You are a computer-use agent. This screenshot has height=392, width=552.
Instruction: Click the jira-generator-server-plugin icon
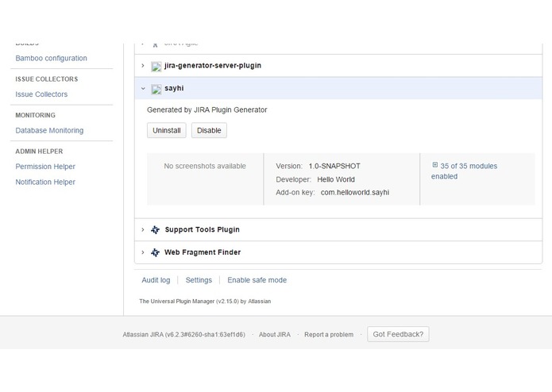point(156,66)
